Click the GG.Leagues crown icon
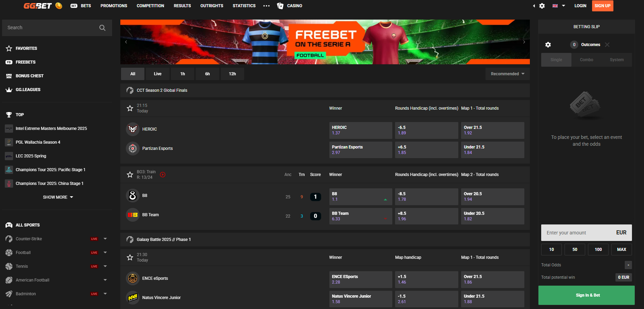 pos(9,90)
